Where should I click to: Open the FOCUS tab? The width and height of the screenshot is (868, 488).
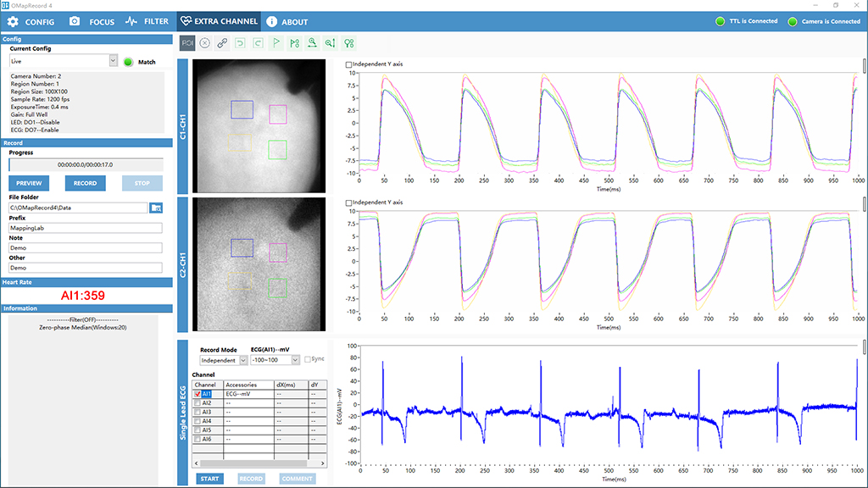[x=92, y=21]
